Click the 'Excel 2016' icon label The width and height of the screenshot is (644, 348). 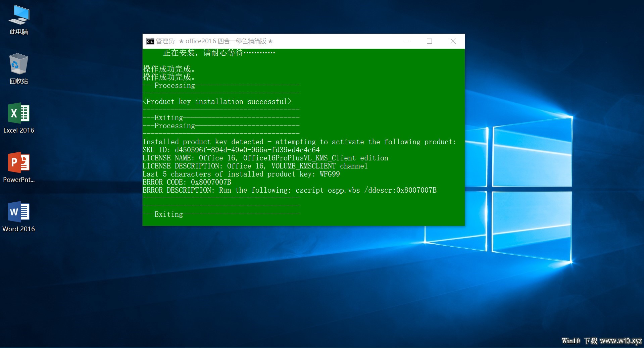(19, 131)
